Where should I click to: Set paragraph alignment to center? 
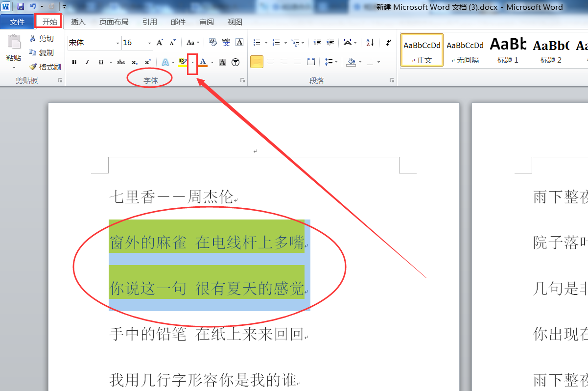click(x=270, y=62)
